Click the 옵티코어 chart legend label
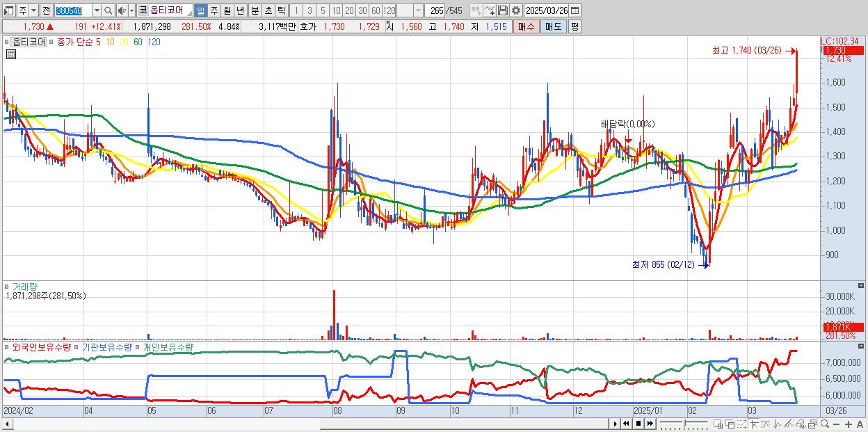Viewport: 868px width, 432px height. pos(29,42)
